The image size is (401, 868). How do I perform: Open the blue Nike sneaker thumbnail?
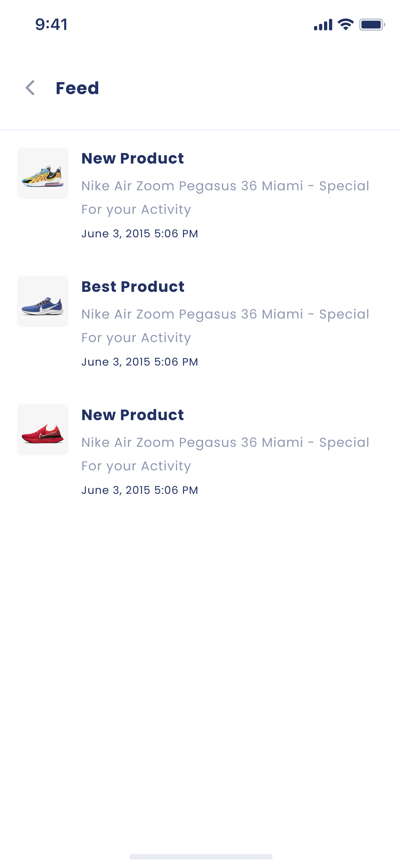[x=43, y=301]
